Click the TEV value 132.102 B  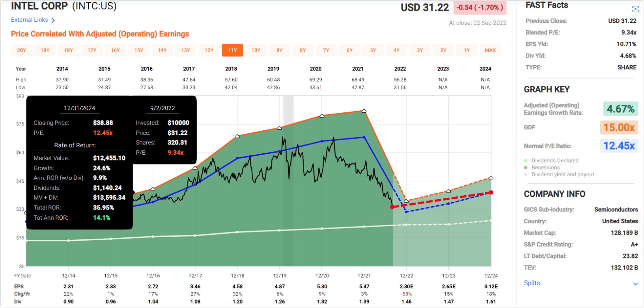(x=624, y=268)
